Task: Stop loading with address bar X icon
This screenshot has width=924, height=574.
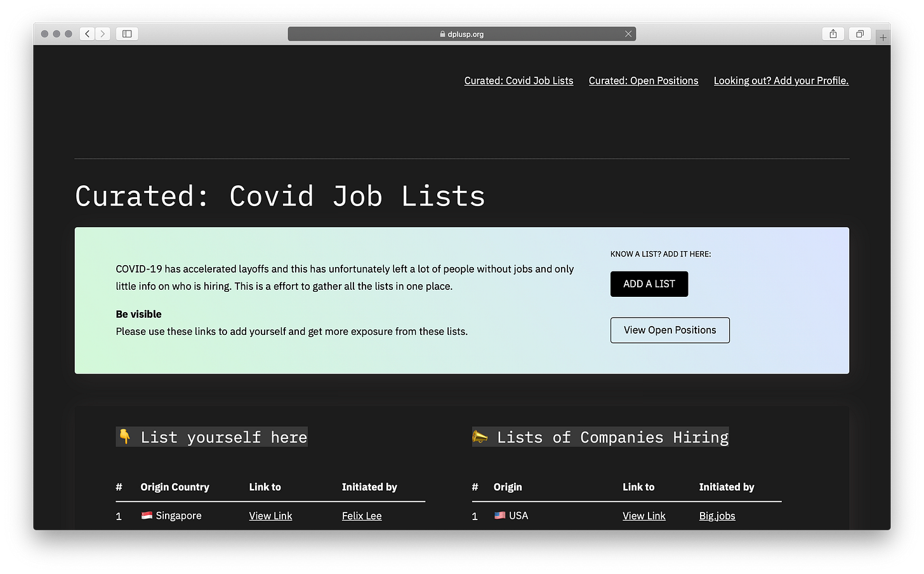Action: (x=628, y=34)
